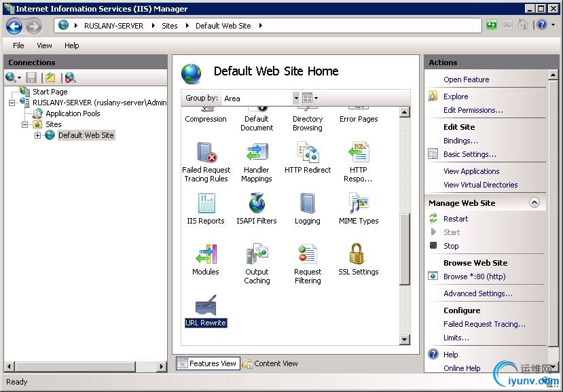Viewport: 563px width, 392px height.
Task: Click the Limits action link
Action: point(456,338)
